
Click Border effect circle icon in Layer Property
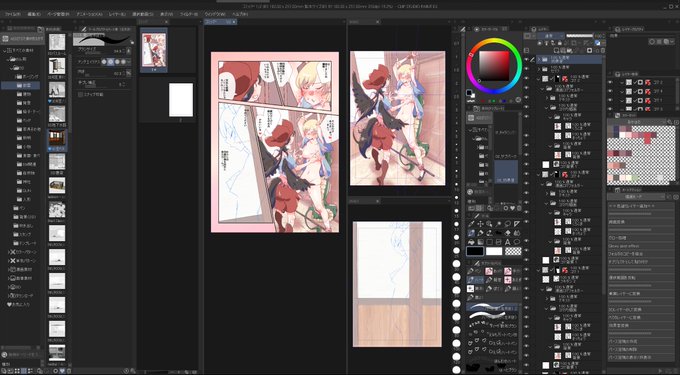pos(652,42)
